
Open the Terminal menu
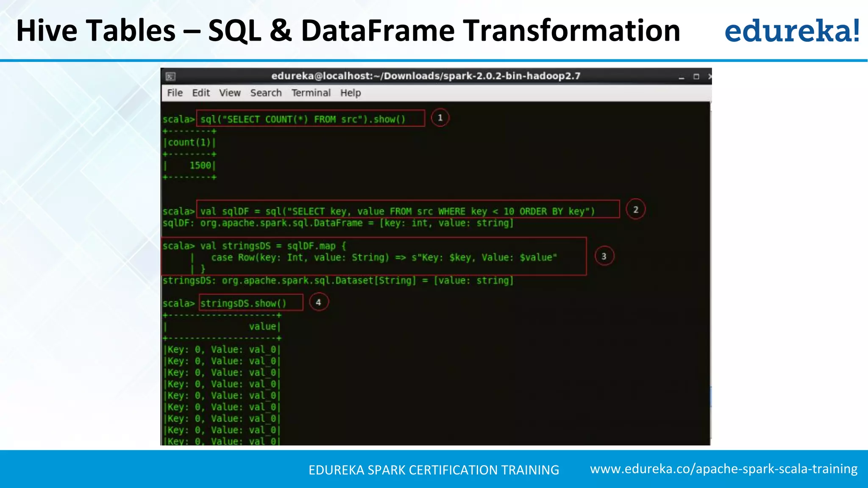[x=311, y=93]
